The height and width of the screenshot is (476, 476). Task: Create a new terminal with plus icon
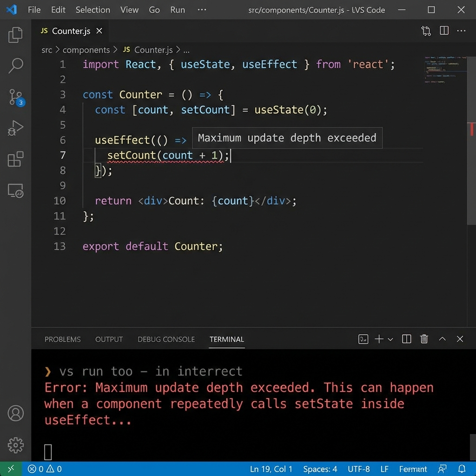[x=379, y=339]
